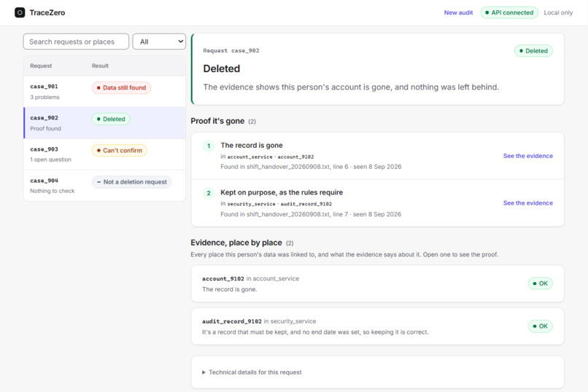Click the Request column header
Viewport: 588px width, 392px height.
point(41,66)
